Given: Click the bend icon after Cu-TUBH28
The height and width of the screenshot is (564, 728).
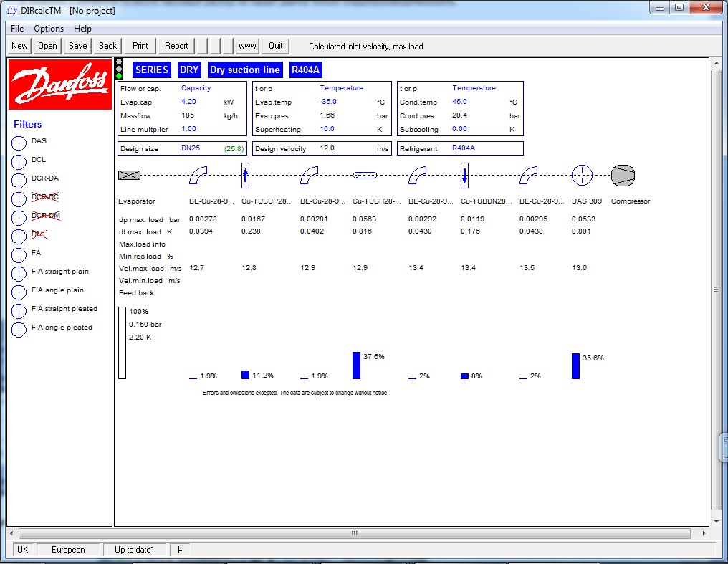Looking at the screenshot, I should click(x=417, y=176).
